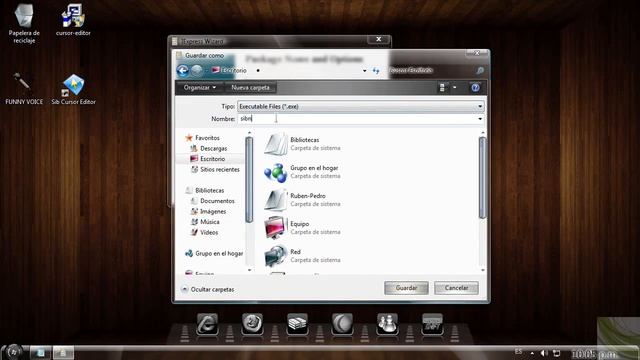
Task: Open the view options dropdown arrow
Action: click(454, 87)
